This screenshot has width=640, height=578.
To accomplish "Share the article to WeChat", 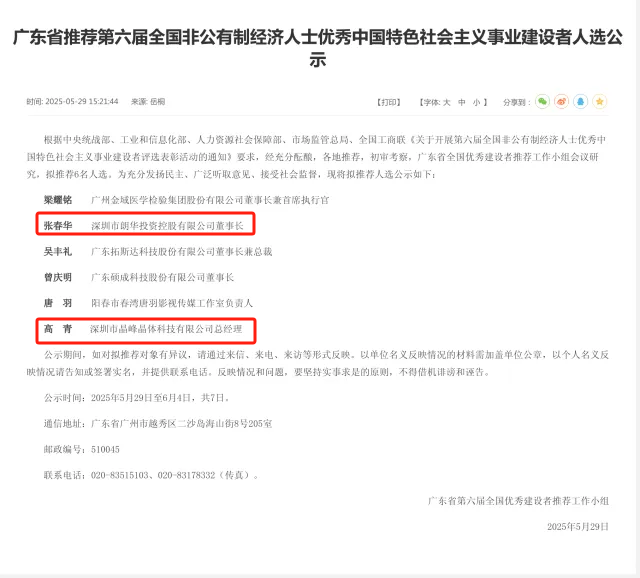I will (x=542, y=101).
